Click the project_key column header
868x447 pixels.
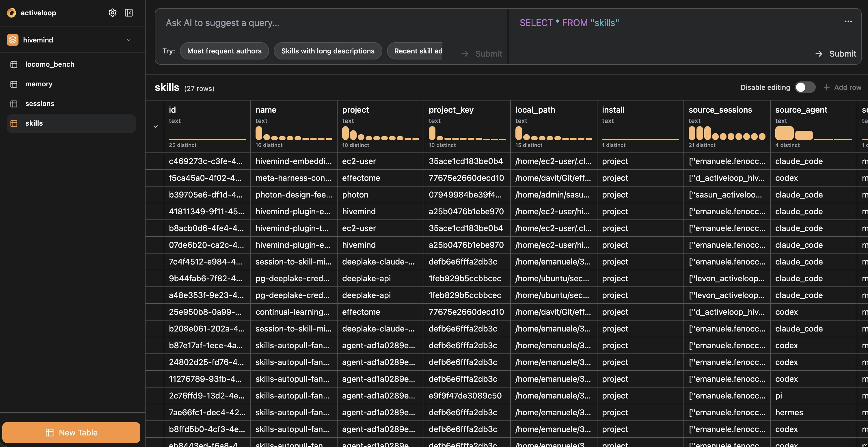coord(467,126)
